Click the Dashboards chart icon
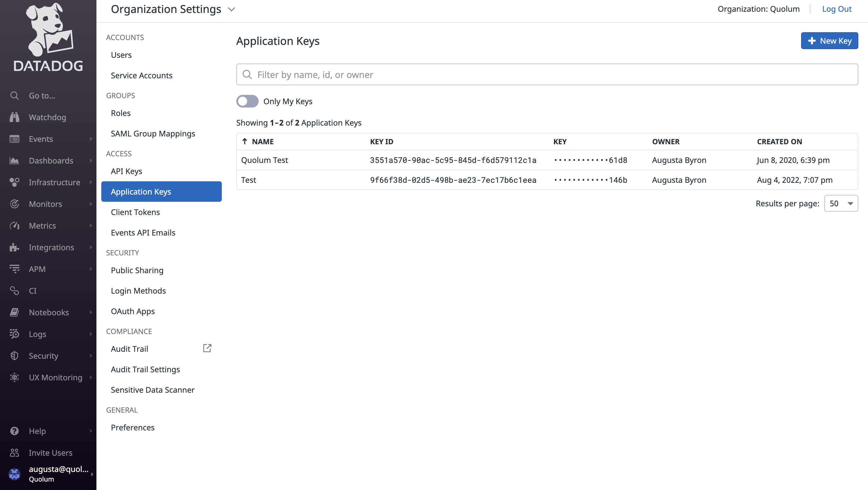This screenshot has height=490, width=868. click(x=14, y=161)
